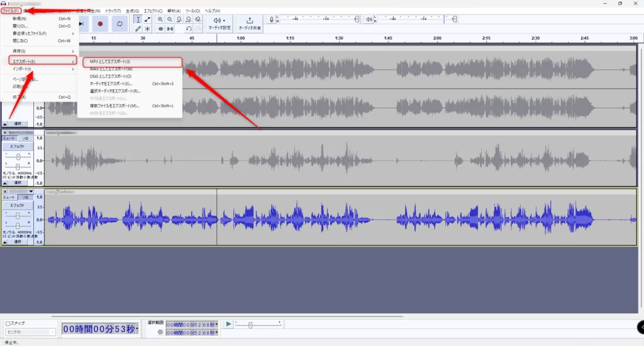
Task: Open the エフェクト(C) menu in menu bar
Action: pyautogui.click(x=153, y=11)
